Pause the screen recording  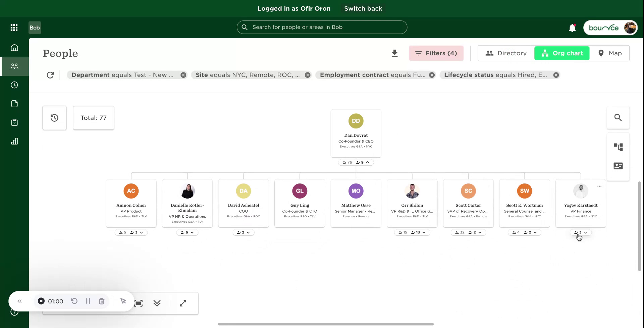click(88, 301)
